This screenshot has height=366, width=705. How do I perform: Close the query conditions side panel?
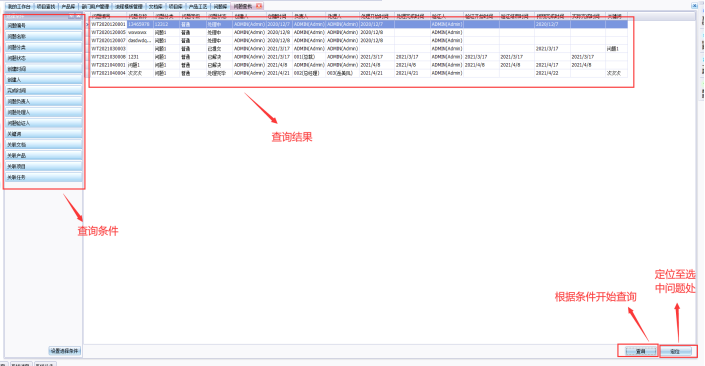78,16
